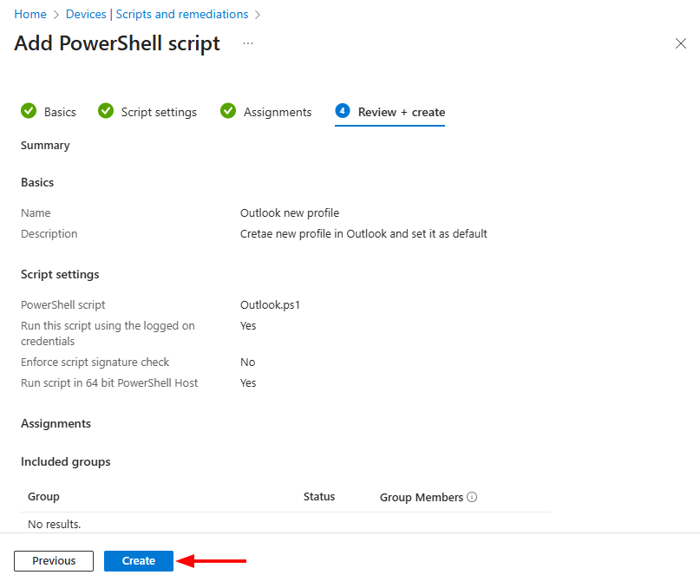Screen dimensions: 700x588
Task: Close the Add PowerShell script pane
Action: tap(680, 43)
